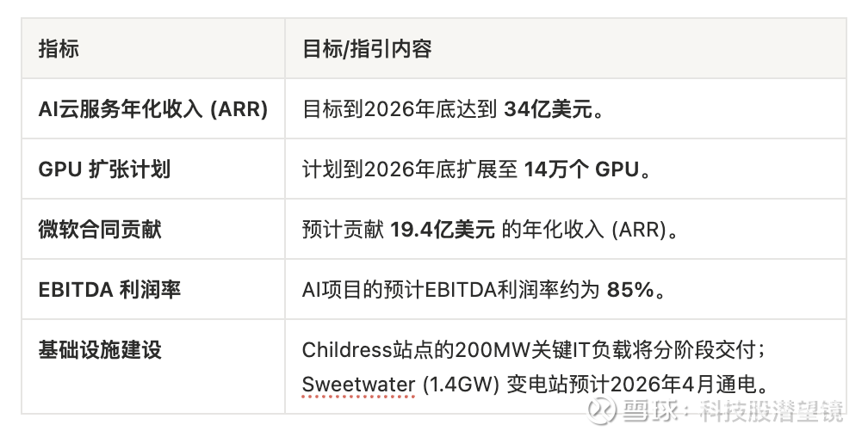Click the 目标/指引内容 column header

[367, 49]
